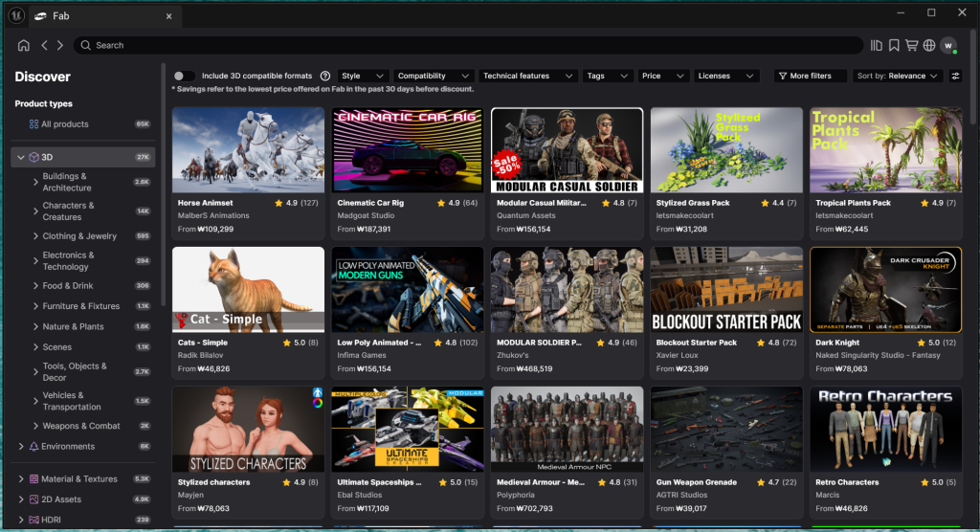The image size is (980, 532).
Task: Click the More filters button
Action: pos(810,76)
